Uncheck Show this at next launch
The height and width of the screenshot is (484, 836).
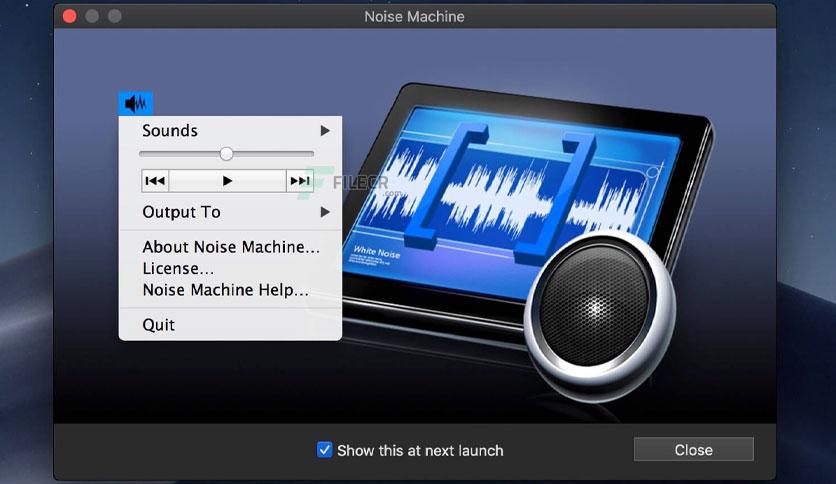tap(324, 450)
